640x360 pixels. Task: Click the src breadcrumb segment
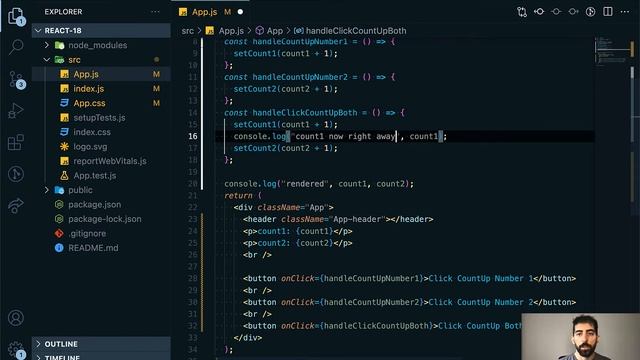[x=187, y=31]
